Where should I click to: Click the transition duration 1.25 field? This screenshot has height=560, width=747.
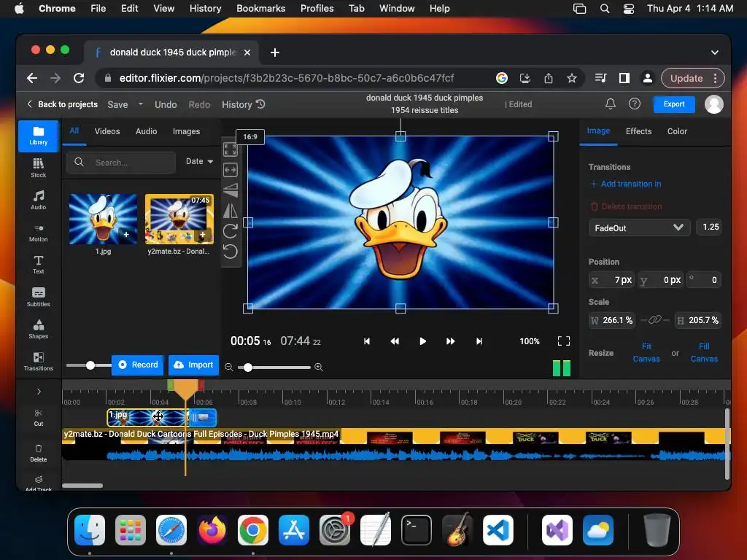(x=710, y=227)
